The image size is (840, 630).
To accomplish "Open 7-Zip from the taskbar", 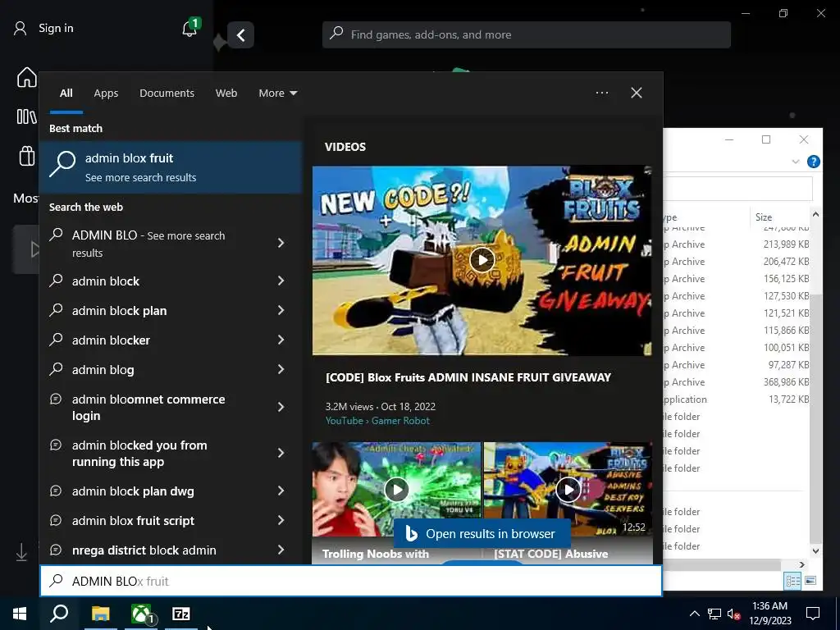I will 181,614.
